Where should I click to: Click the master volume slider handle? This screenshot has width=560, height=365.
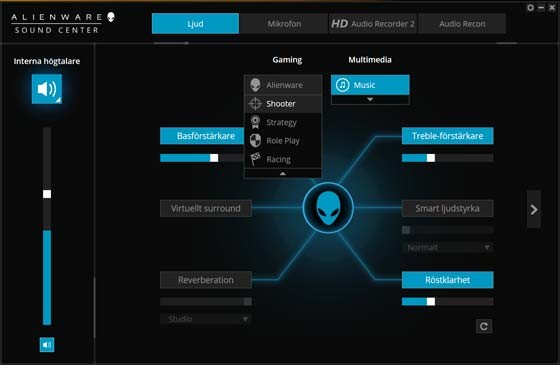point(47,194)
